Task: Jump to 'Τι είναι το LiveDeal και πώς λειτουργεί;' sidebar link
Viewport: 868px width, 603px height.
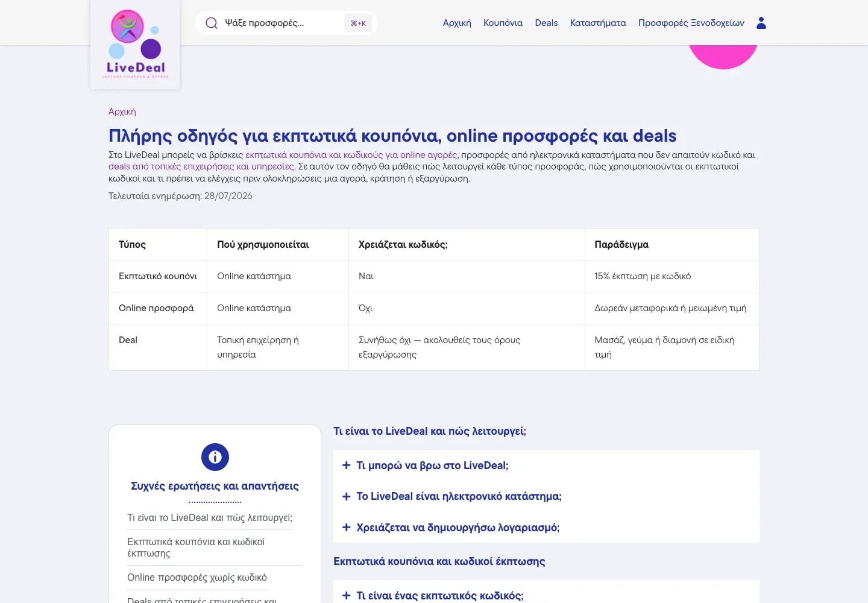Action: [x=210, y=518]
